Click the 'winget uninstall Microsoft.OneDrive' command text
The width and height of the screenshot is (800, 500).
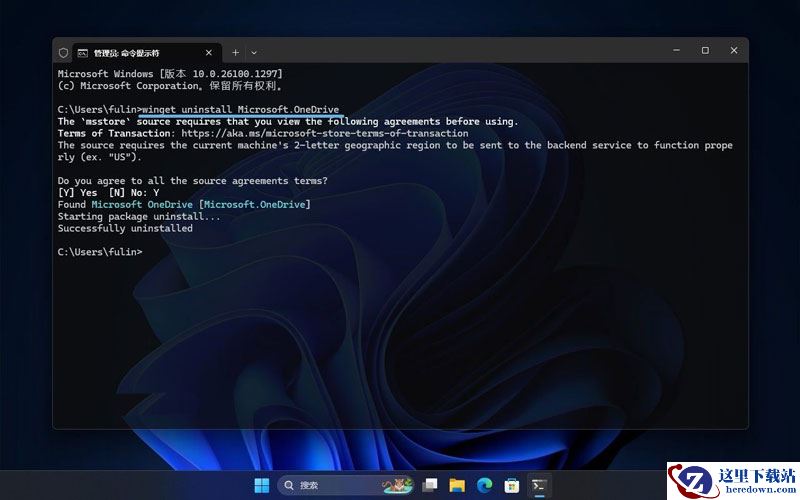tap(240, 109)
